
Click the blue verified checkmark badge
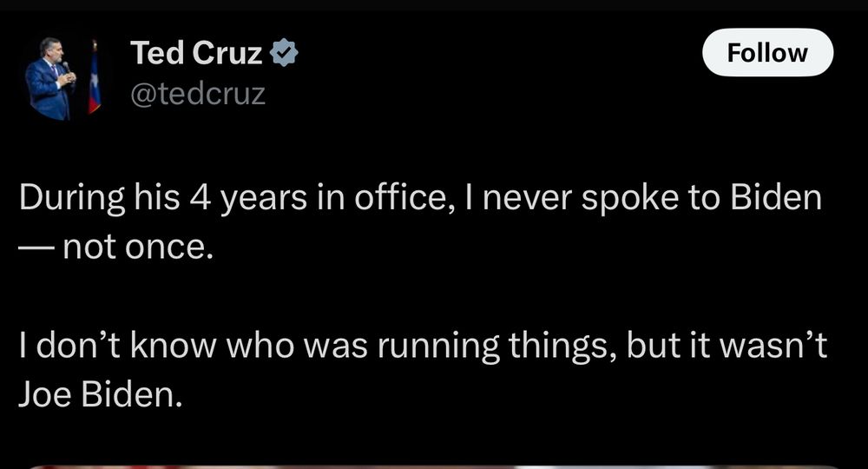pos(284,53)
